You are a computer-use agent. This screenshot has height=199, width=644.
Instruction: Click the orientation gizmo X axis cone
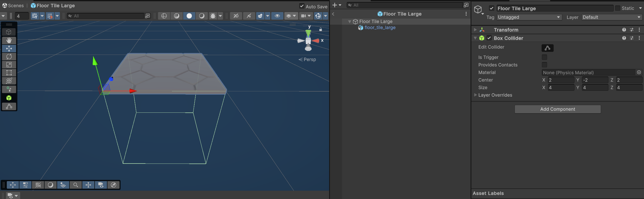[x=316, y=41]
